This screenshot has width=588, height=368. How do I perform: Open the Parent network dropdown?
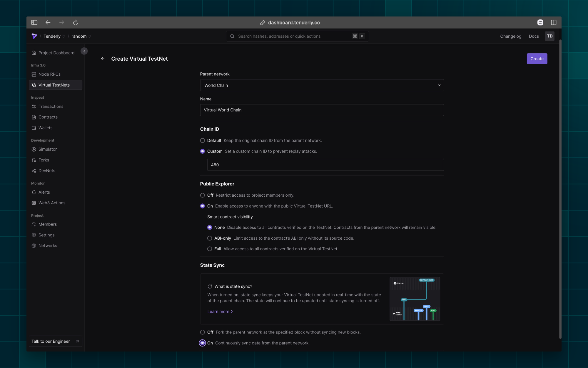point(322,85)
